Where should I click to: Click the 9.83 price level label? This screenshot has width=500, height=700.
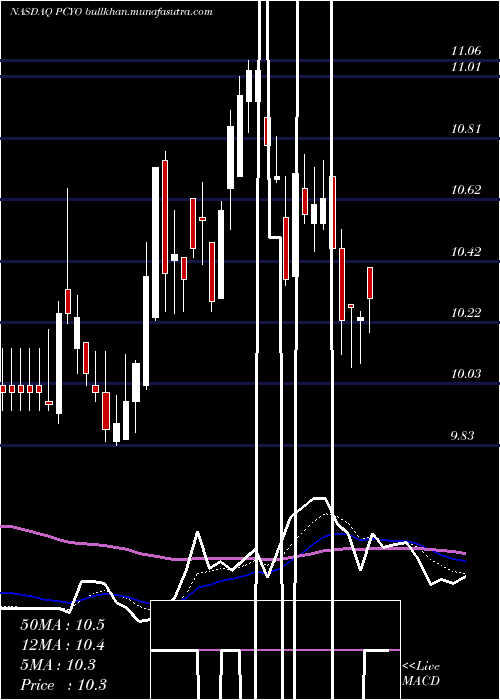(x=462, y=436)
